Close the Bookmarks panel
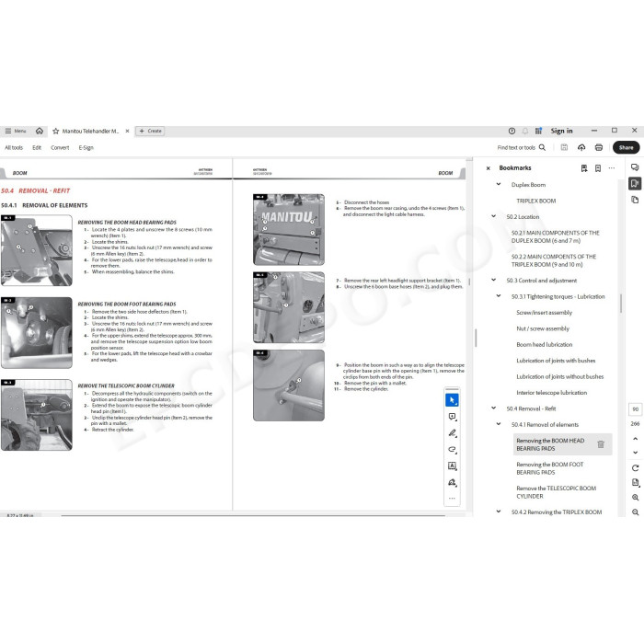Screen dimensions: 644x644 [x=488, y=168]
